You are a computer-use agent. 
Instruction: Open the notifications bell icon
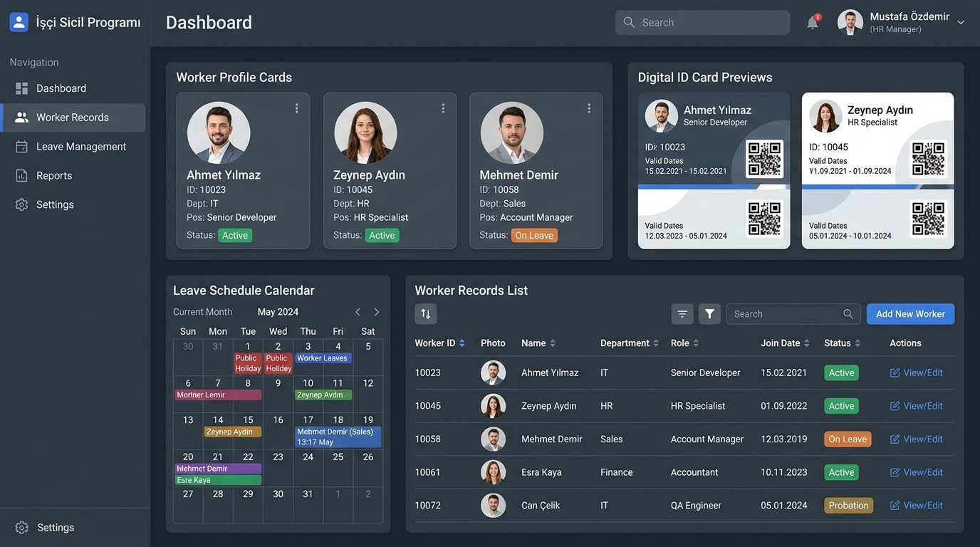(813, 23)
